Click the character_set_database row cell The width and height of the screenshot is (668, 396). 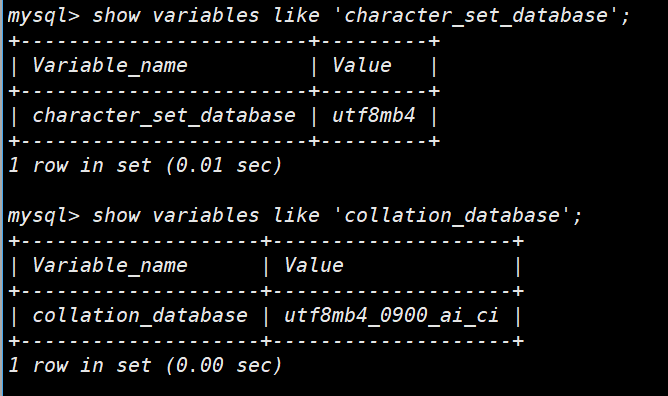[164, 116]
